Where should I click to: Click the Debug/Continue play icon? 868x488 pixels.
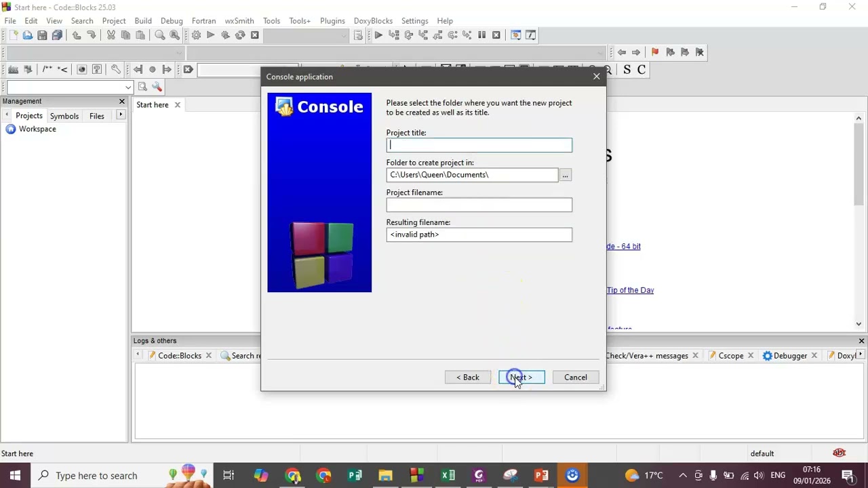[378, 35]
